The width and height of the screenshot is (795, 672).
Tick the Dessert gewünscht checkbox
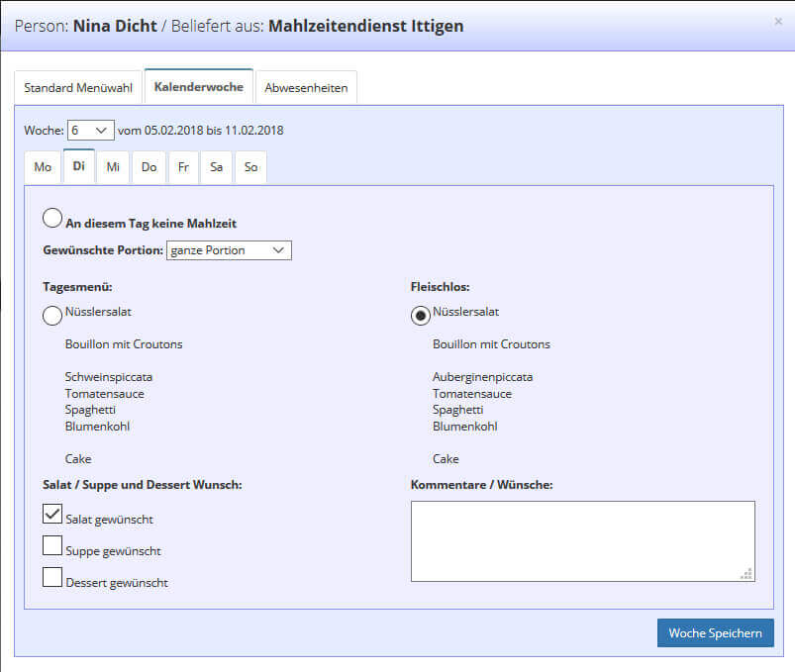(x=52, y=577)
